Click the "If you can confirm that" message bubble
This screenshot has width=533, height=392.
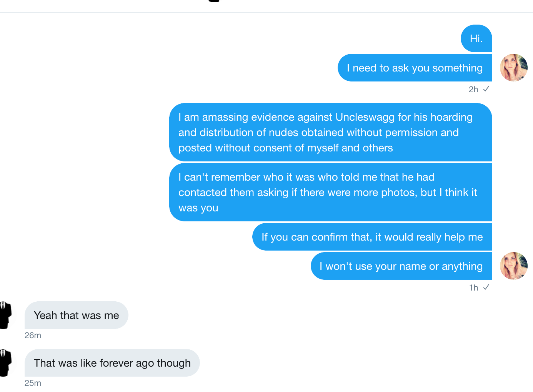click(372, 237)
